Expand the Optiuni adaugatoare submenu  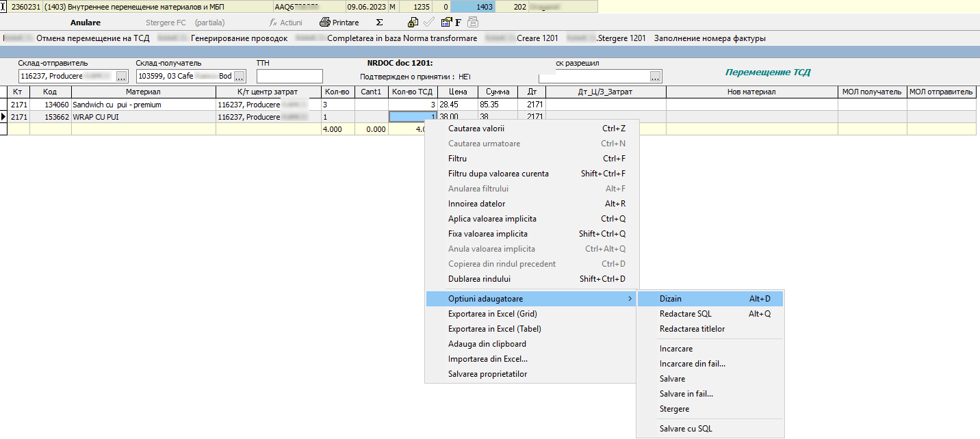pos(532,299)
